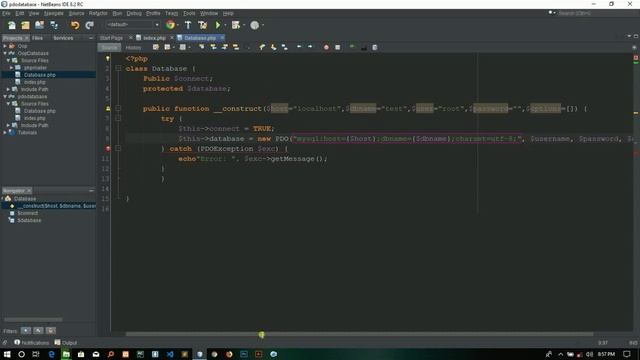Click the Shift Line Left icon
This screenshot has height=360, width=640.
pyautogui.click(x=299, y=47)
